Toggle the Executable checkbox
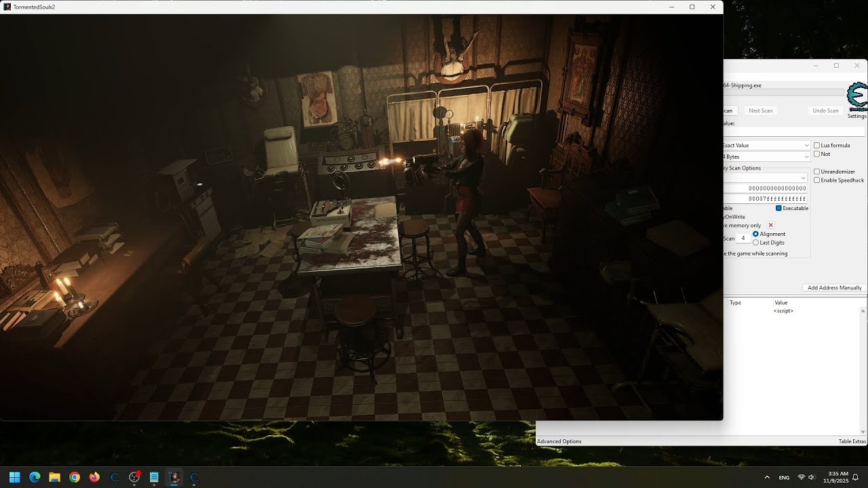This screenshot has width=868, height=488. [778, 208]
